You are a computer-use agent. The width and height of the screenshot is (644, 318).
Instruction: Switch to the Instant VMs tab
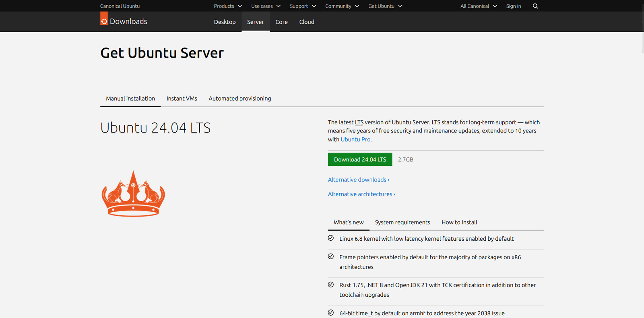(x=182, y=98)
